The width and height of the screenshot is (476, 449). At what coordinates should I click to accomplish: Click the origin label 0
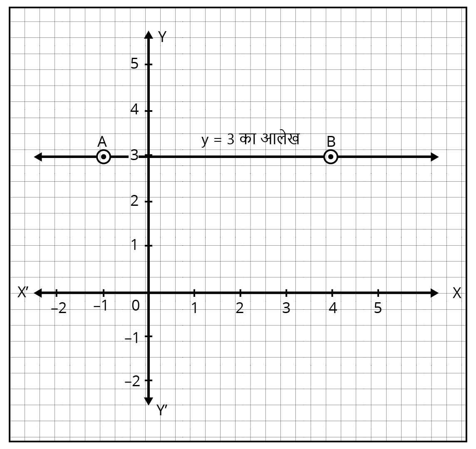(136, 306)
